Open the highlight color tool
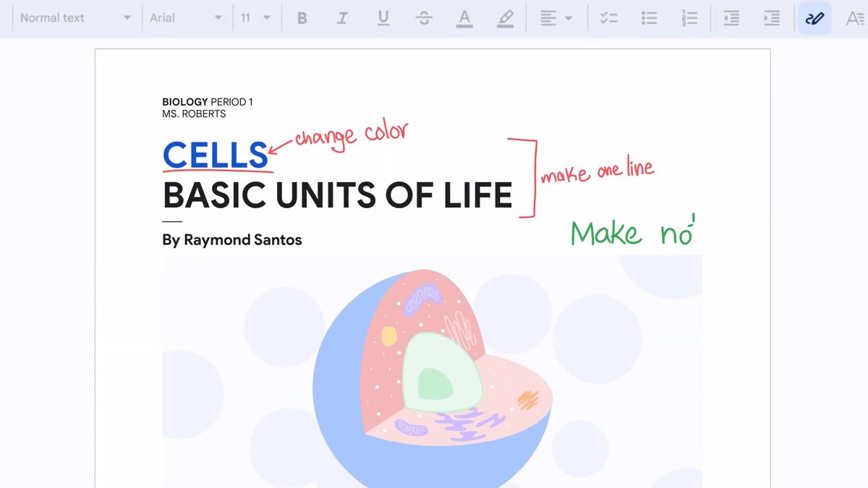 pyautogui.click(x=506, y=18)
